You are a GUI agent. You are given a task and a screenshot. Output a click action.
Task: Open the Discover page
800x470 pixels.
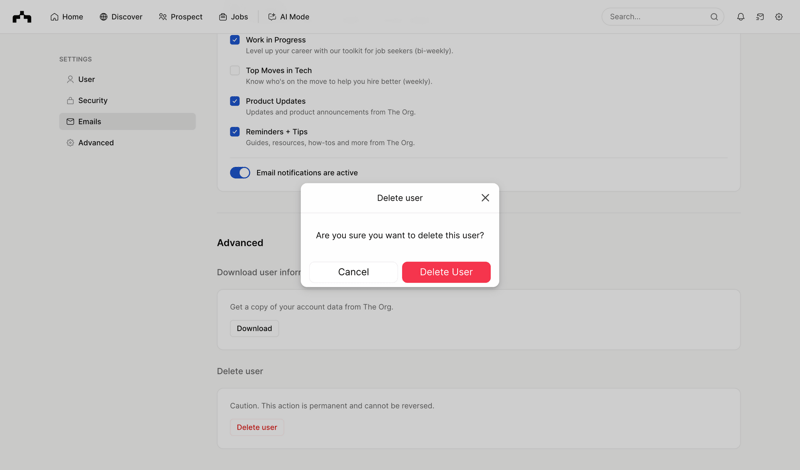(120, 17)
